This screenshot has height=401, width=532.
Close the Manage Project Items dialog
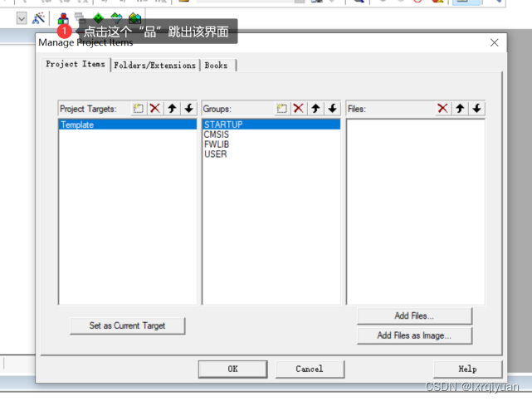coord(495,42)
